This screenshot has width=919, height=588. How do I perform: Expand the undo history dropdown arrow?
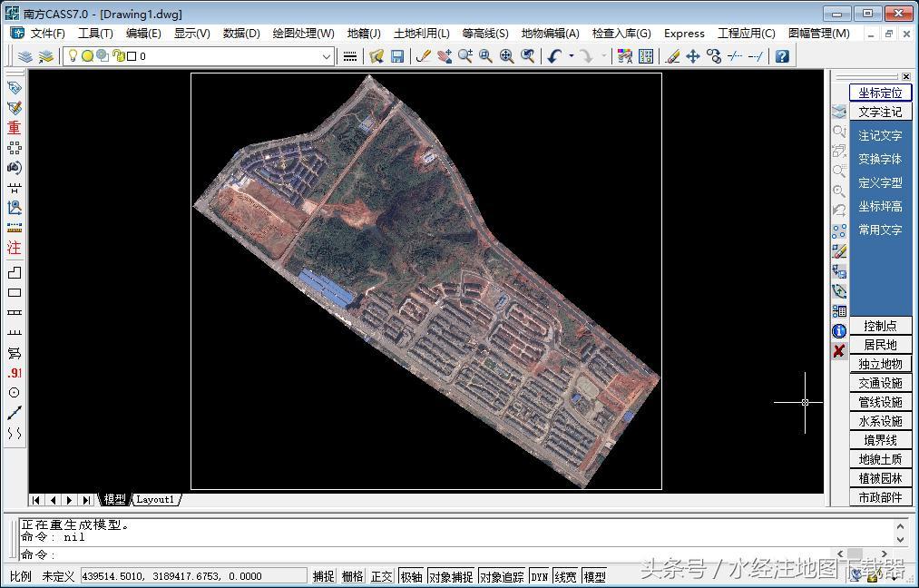coord(572,56)
